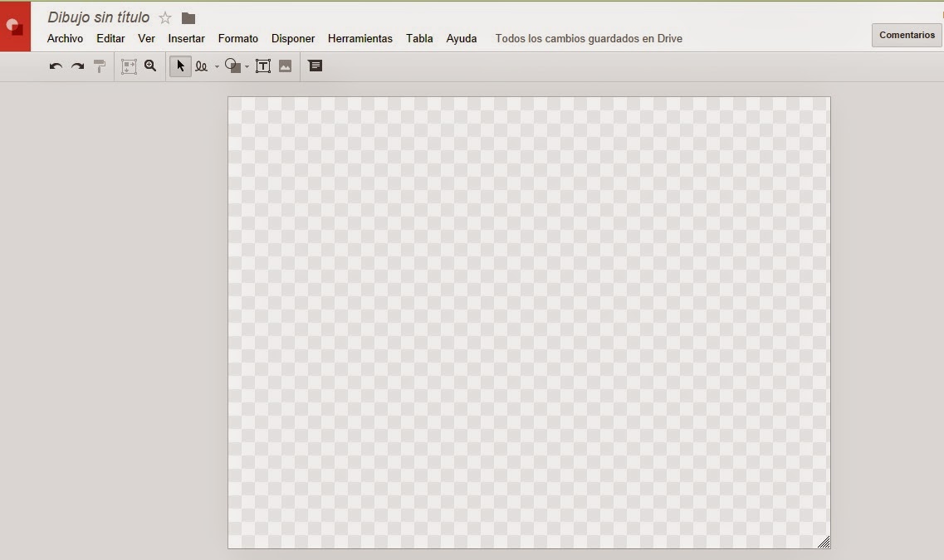Click the title Dibujo sin título
Image resolution: width=944 pixels, height=560 pixels.
[x=99, y=17]
